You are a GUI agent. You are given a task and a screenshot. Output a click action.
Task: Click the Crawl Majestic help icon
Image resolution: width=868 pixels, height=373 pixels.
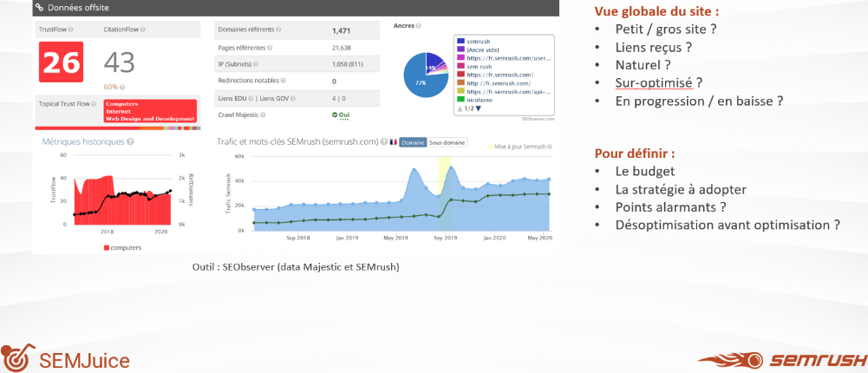pyautogui.click(x=263, y=115)
